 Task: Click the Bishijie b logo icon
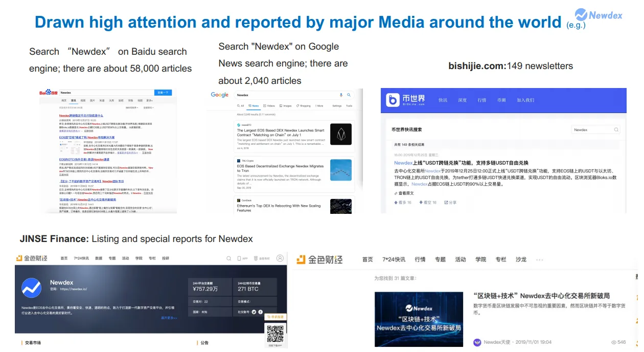point(393,100)
